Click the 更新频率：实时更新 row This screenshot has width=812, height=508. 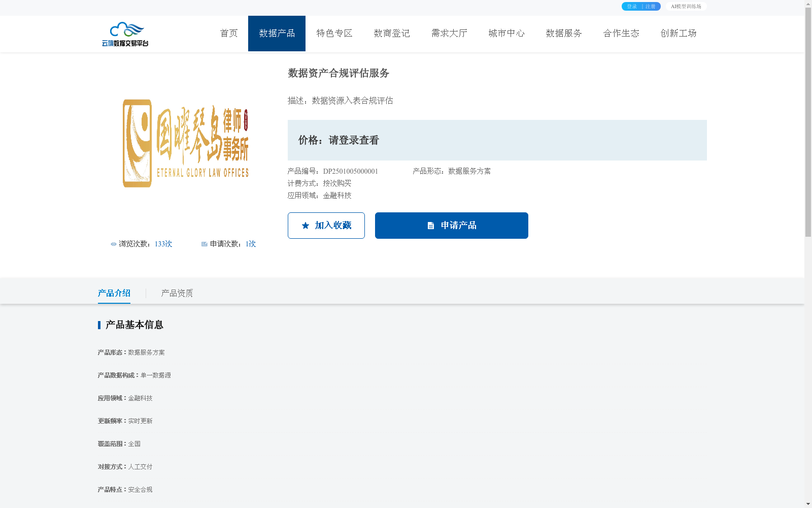pos(125,421)
